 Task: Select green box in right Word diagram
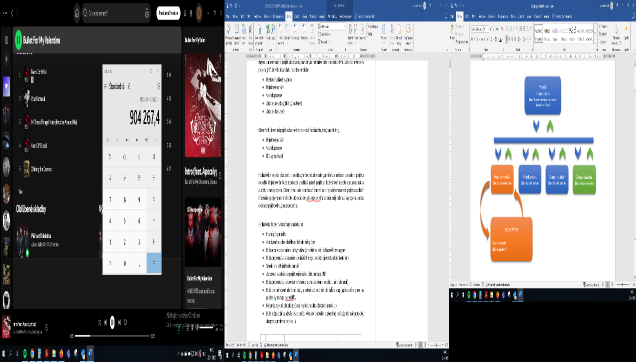(x=584, y=179)
